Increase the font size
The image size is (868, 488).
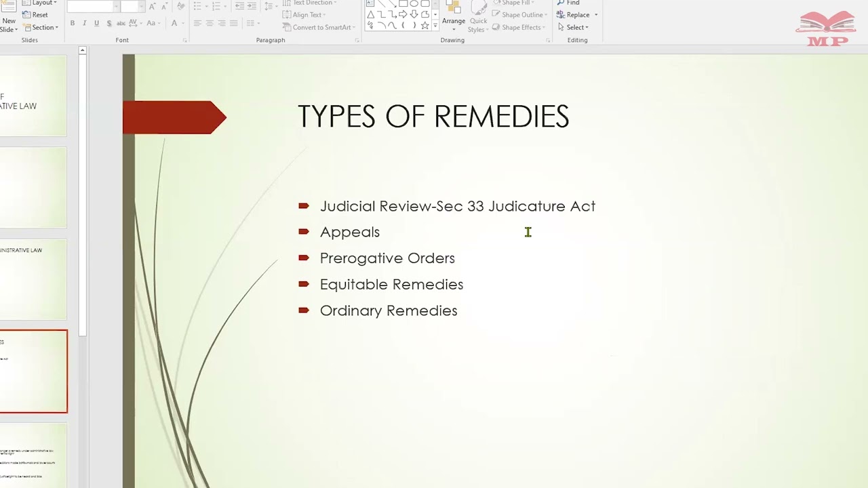[x=152, y=6]
